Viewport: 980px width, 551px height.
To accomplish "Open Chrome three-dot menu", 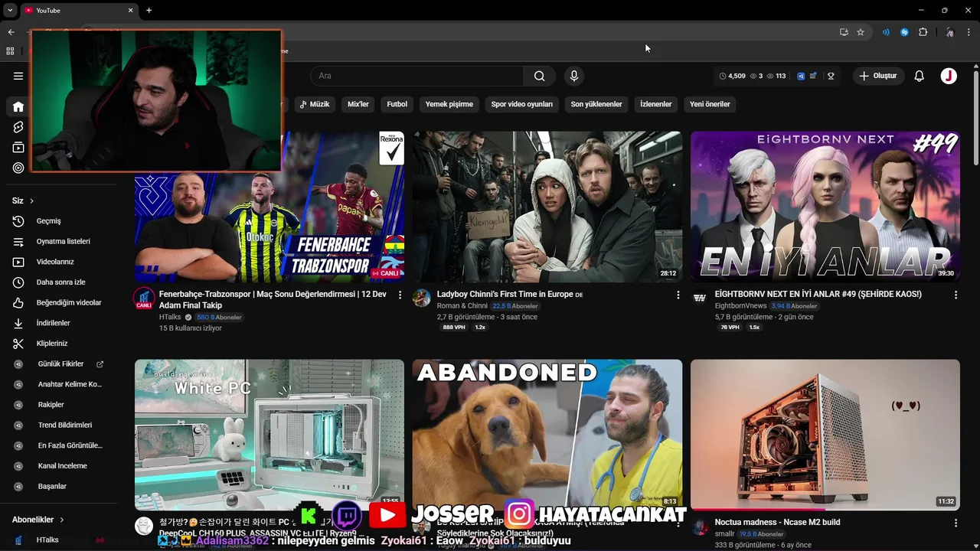I will point(969,32).
